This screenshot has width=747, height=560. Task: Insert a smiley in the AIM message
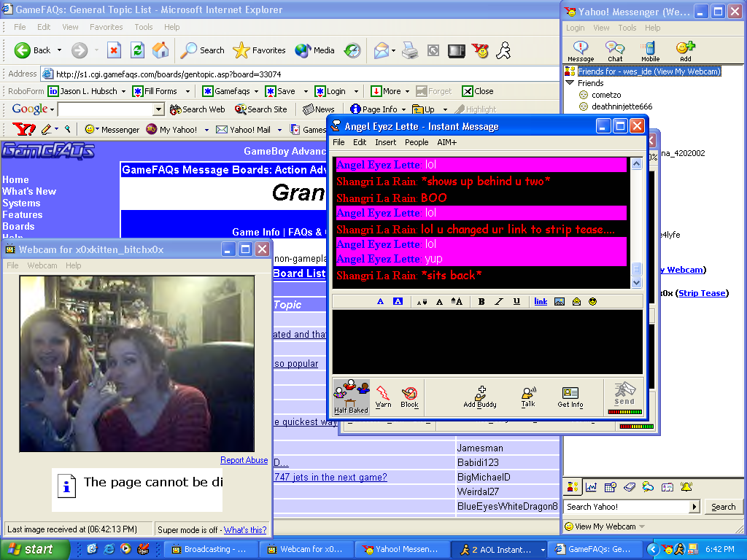tap(592, 301)
